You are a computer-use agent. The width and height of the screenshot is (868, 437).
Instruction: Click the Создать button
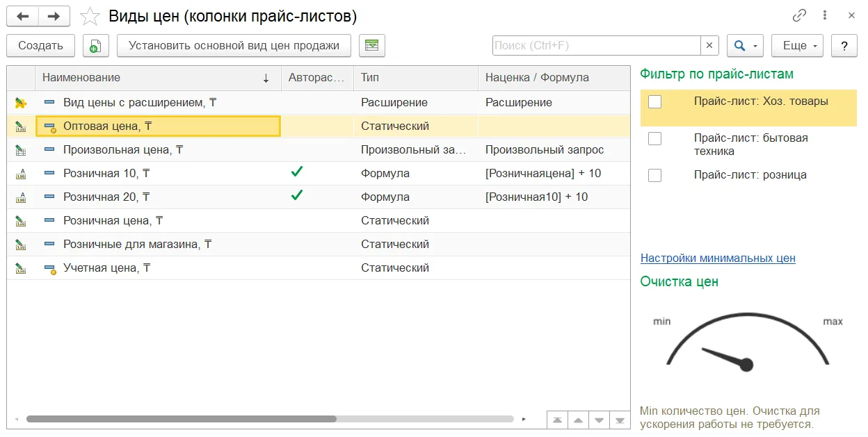(x=41, y=46)
